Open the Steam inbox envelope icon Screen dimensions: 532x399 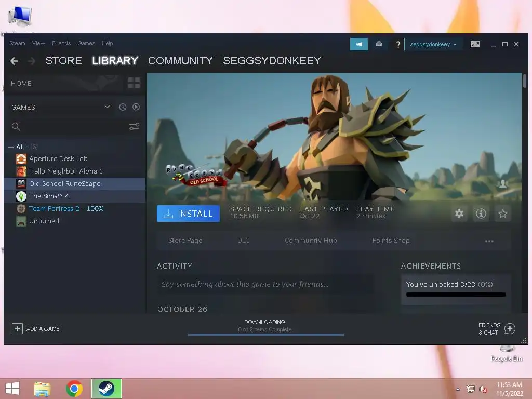(379, 44)
